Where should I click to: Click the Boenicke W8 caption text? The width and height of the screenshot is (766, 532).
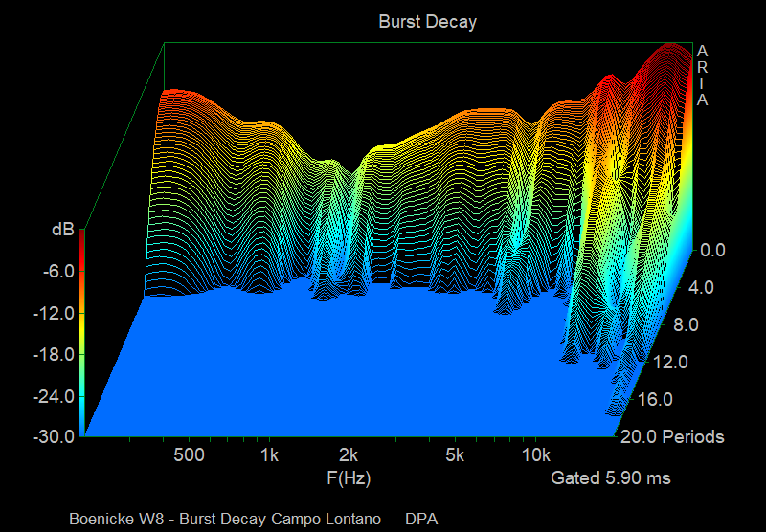tap(225, 520)
